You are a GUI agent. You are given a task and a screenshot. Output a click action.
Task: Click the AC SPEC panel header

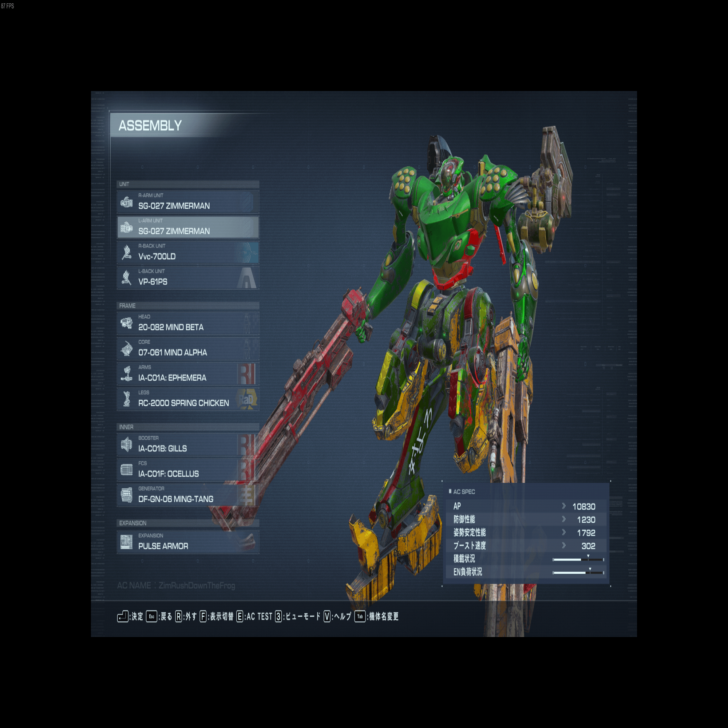[462, 492]
